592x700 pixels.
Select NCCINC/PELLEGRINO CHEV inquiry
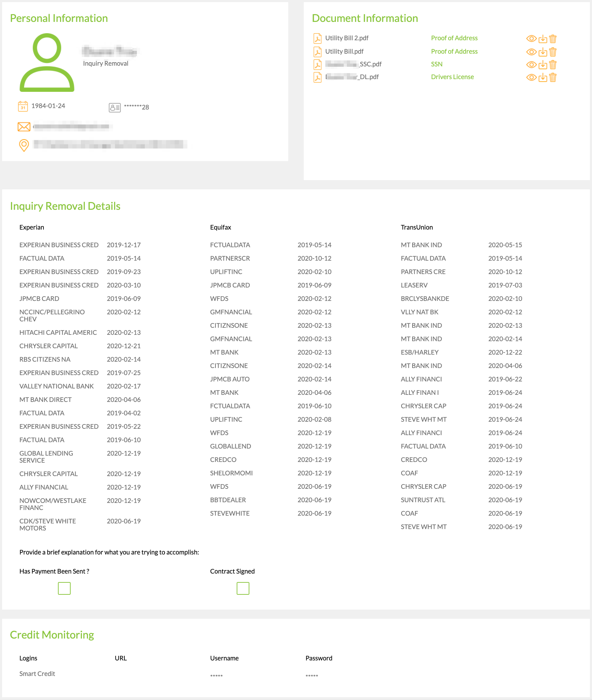point(52,316)
